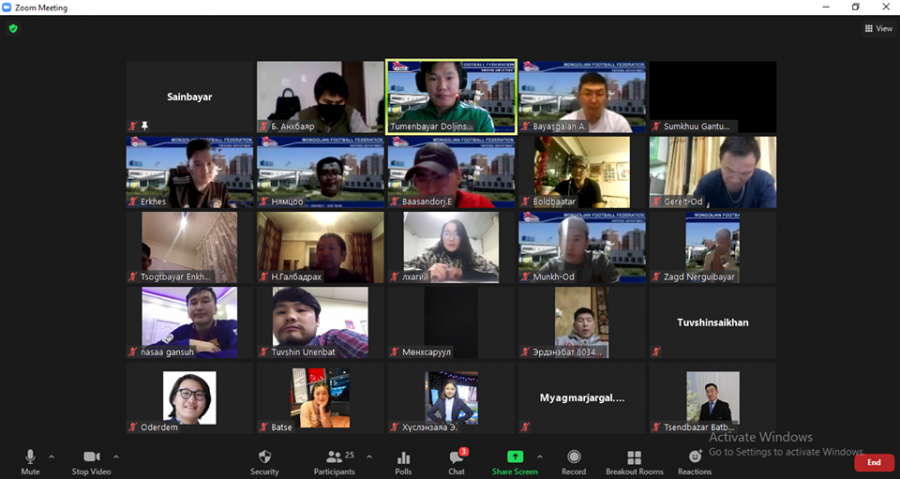Click Sumkhuu Gantu's black video tile
Viewport: 900px width, 479px height.
(713, 97)
